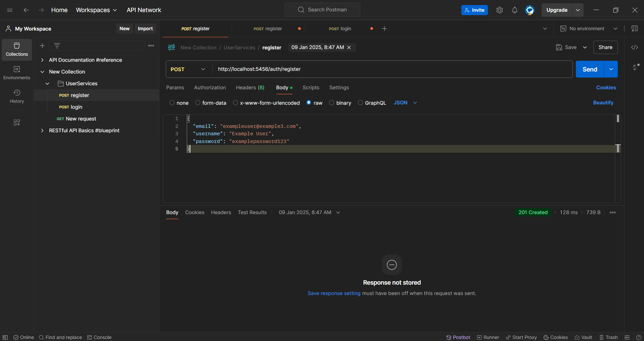The width and height of the screenshot is (644, 341).
Task: Switch to the Authorization tab
Action: (210, 88)
